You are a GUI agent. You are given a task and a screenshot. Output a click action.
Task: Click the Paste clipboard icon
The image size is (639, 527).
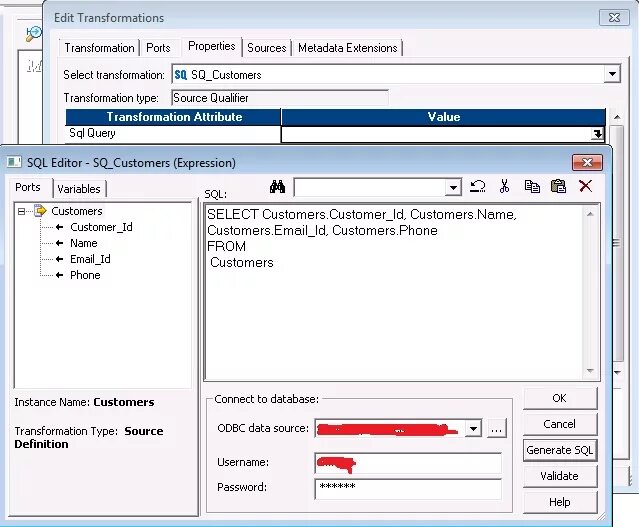coord(558,186)
